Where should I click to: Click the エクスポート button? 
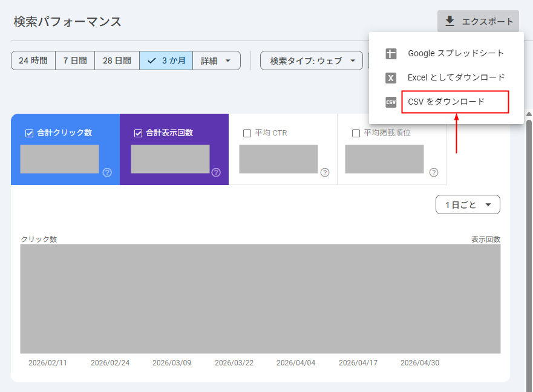(478, 21)
